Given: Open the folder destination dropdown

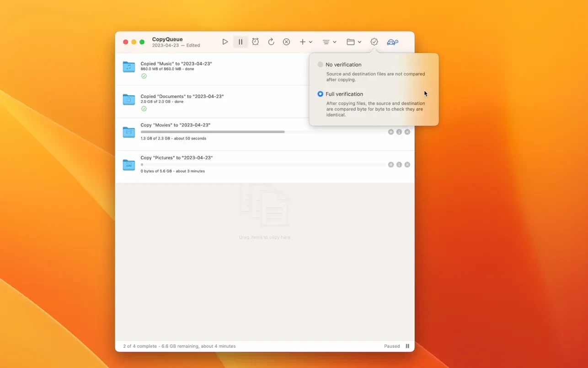Looking at the screenshot, I should tap(353, 42).
